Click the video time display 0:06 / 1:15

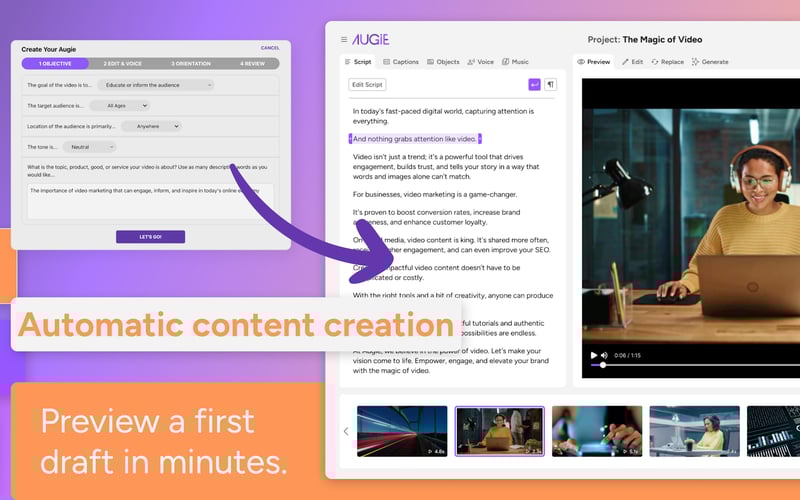click(627, 355)
